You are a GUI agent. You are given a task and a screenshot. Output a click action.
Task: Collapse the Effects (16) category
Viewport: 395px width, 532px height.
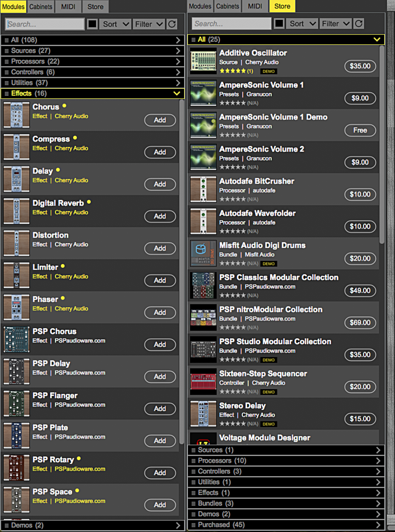pos(93,93)
